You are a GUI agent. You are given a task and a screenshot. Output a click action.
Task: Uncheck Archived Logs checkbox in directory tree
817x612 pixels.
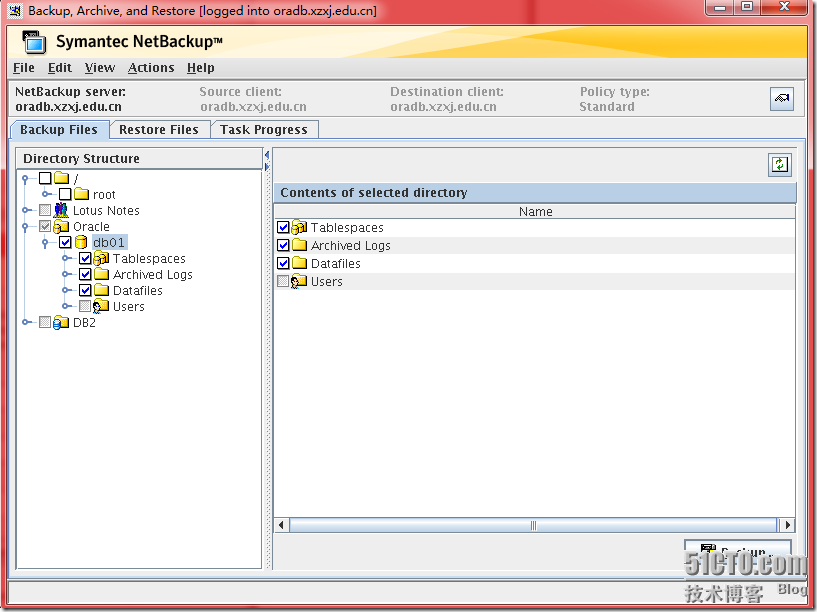pyautogui.click(x=85, y=274)
